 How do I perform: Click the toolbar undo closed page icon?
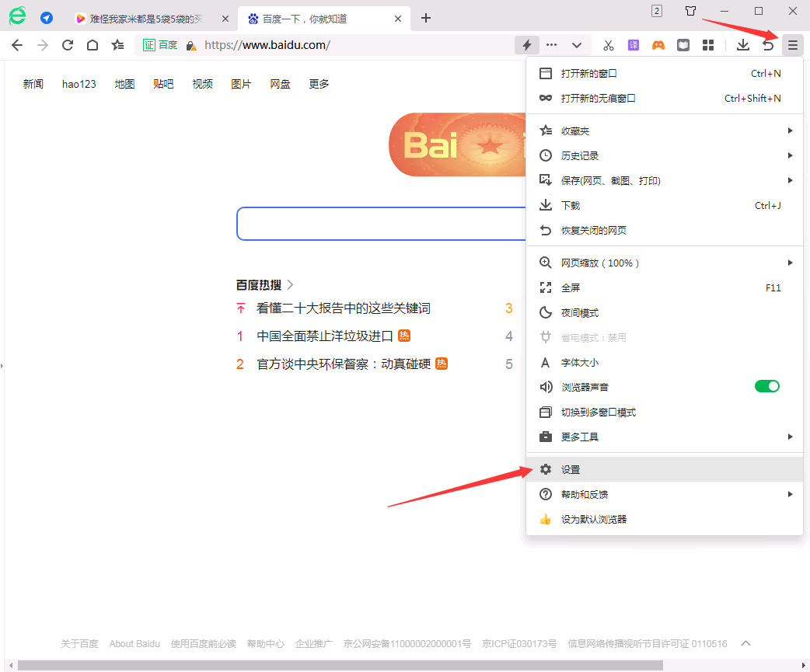pyautogui.click(x=768, y=45)
